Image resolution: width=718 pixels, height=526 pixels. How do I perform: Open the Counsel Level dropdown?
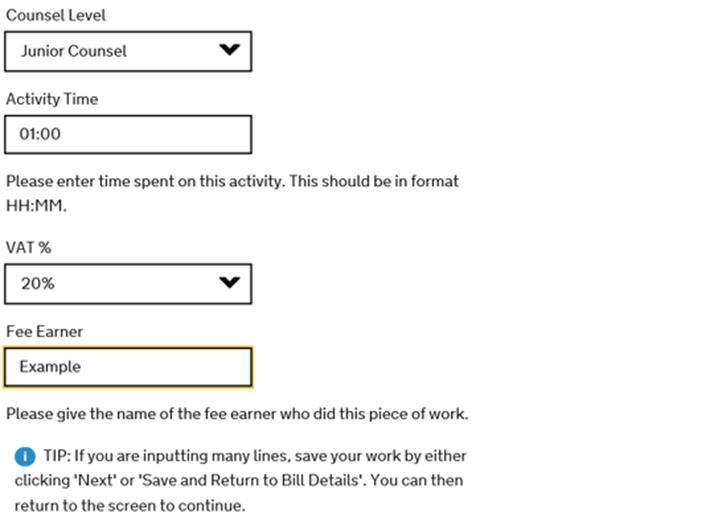coord(128,51)
